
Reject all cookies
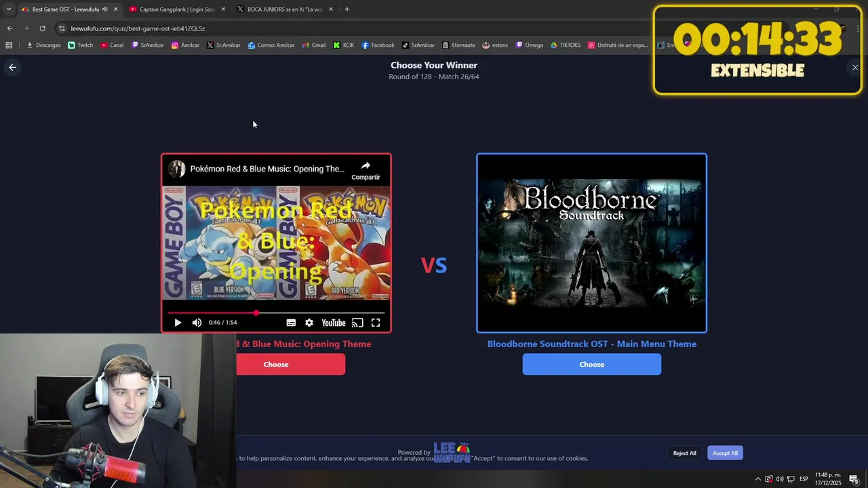coord(684,453)
